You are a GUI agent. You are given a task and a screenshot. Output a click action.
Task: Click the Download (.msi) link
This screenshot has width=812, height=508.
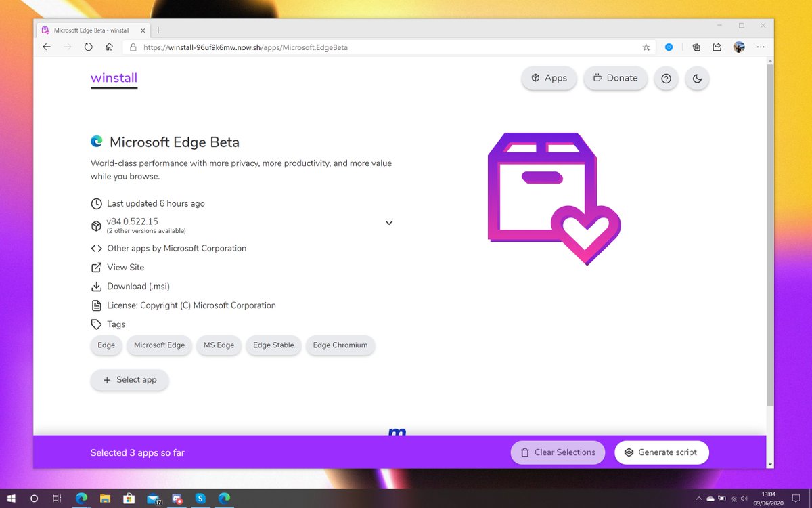pyautogui.click(x=138, y=286)
